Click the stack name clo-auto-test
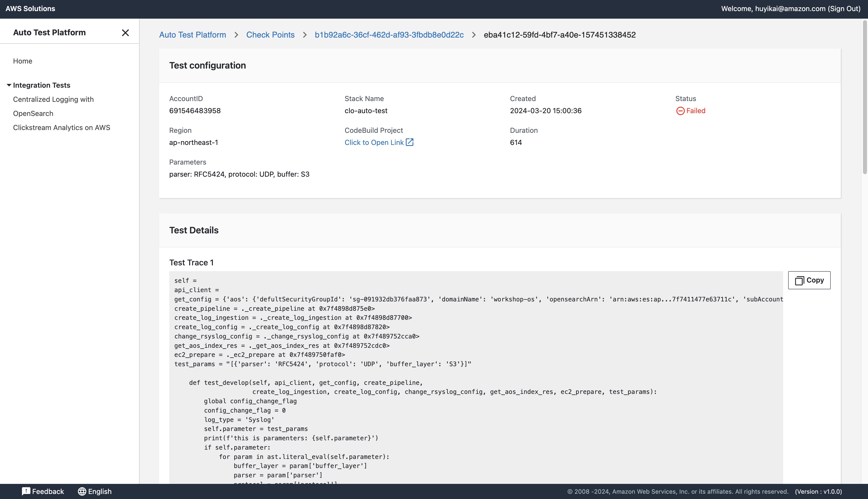868x499 pixels. click(x=366, y=111)
